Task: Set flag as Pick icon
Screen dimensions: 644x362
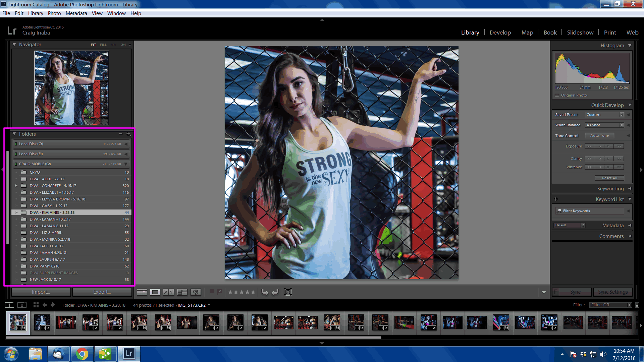Action: tap(212, 292)
